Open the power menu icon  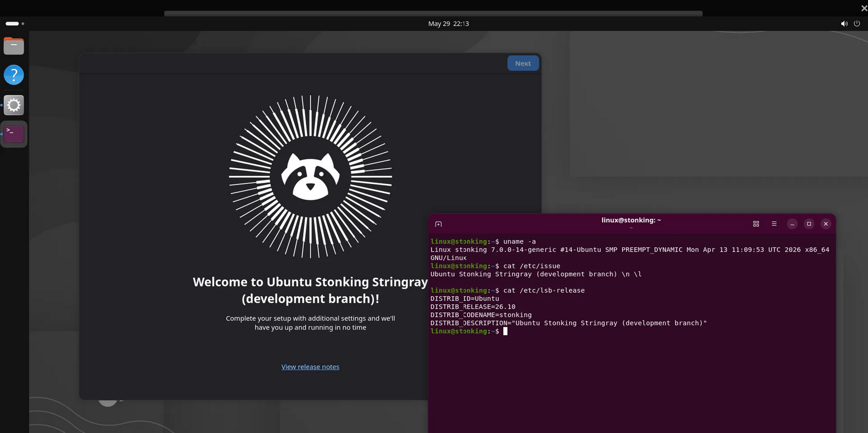[857, 24]
